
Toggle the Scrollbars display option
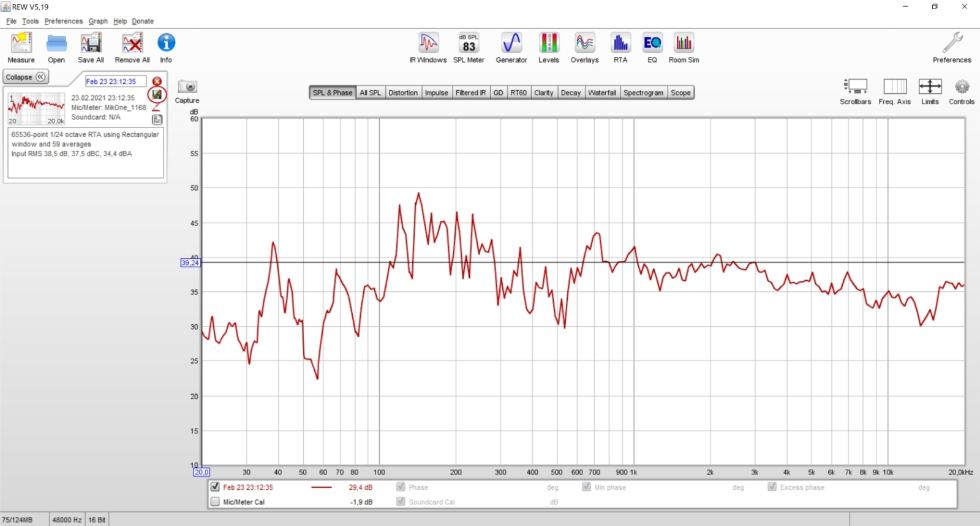pos(855,91)
